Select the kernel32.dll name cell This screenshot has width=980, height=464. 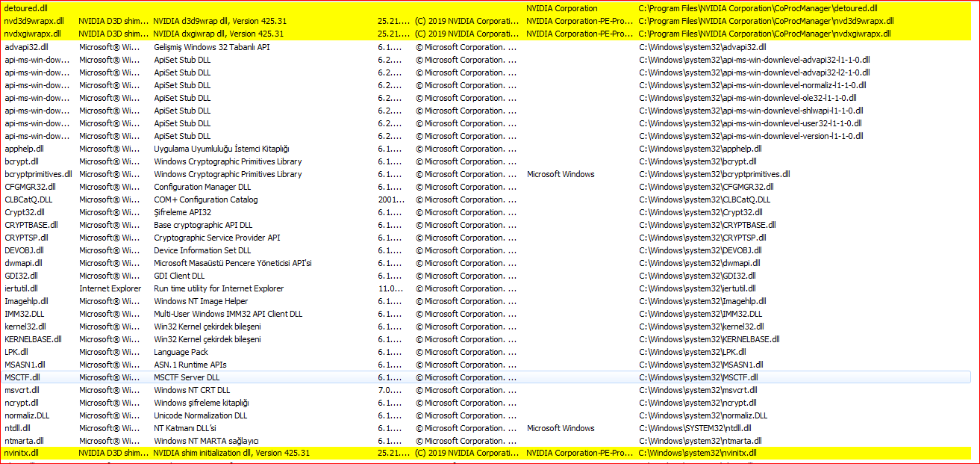point(25,327)
